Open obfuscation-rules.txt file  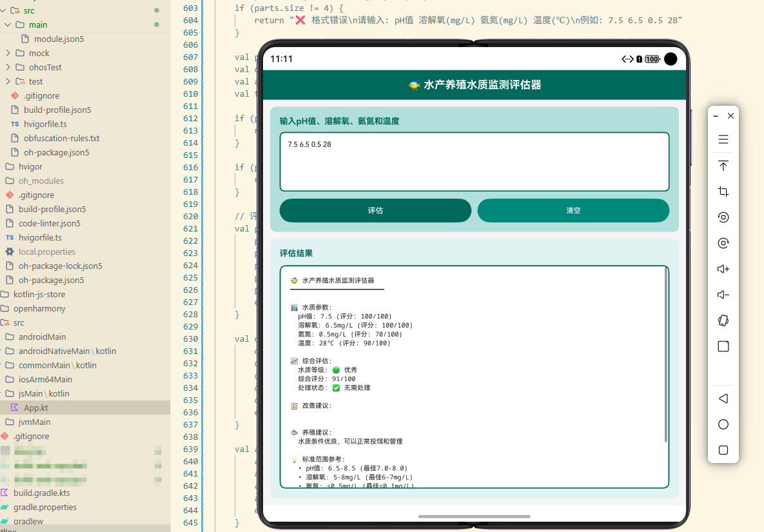[61, 139]
